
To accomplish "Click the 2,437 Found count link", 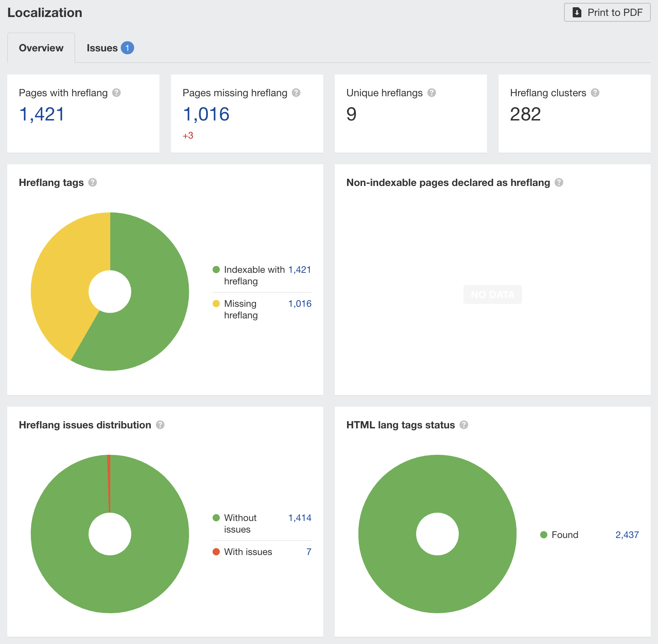I will click(x=627, y=535).
